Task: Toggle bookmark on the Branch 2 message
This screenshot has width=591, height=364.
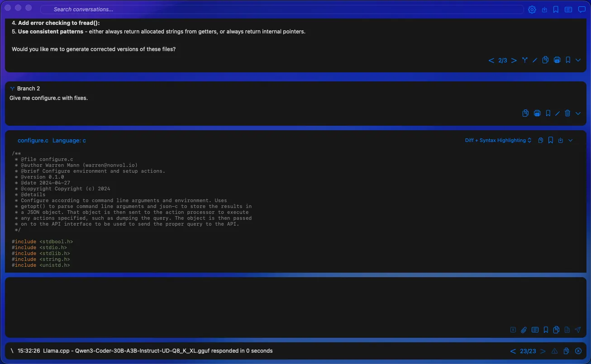Action: click(548, 113)
